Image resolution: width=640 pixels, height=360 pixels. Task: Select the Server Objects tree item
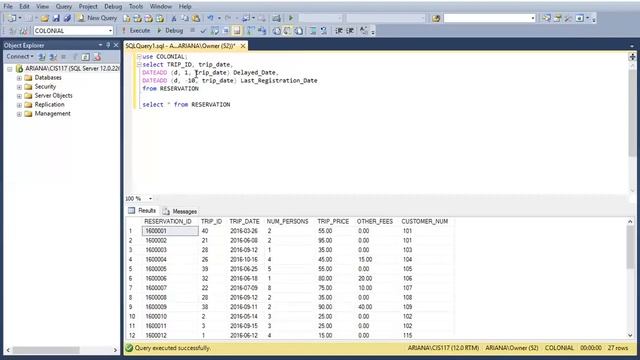53,96
